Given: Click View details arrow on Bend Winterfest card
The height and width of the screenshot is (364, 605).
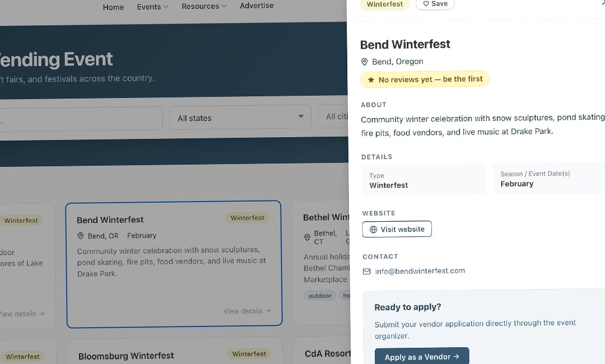Looking at the screenshot, I should (268, 311).
